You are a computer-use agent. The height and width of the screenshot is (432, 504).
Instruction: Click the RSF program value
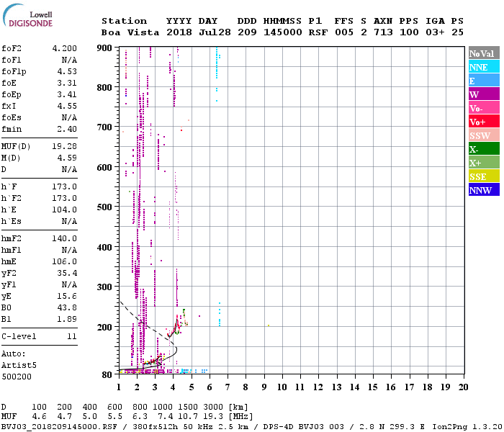(318, 32)
